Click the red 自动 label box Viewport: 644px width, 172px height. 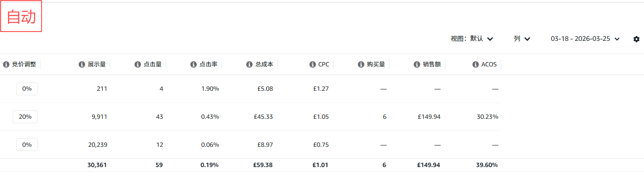pyautogui.click(x=21, y=17)
